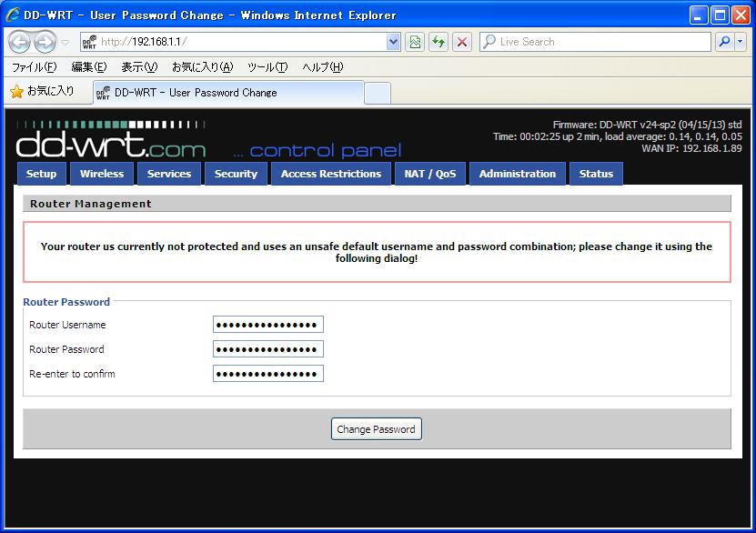Viewport: 756px width, 533px height.
Task: Click the compatibility view icon beside address bar
Action: click(x=415, y=42)
